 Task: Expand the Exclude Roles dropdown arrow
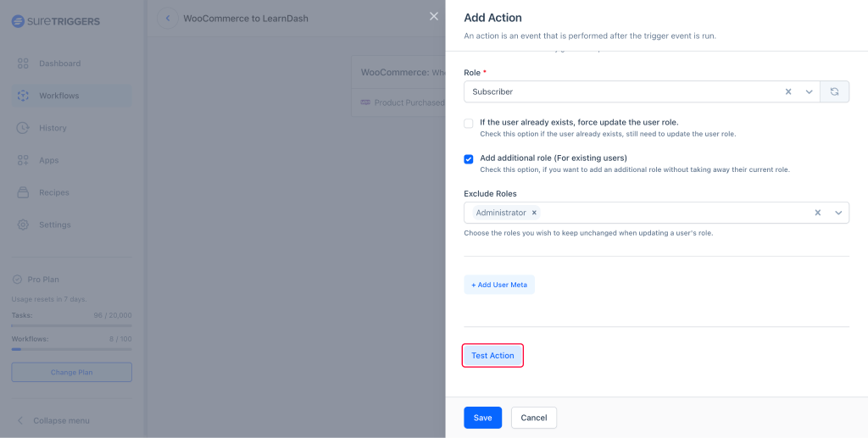[838, 213]
